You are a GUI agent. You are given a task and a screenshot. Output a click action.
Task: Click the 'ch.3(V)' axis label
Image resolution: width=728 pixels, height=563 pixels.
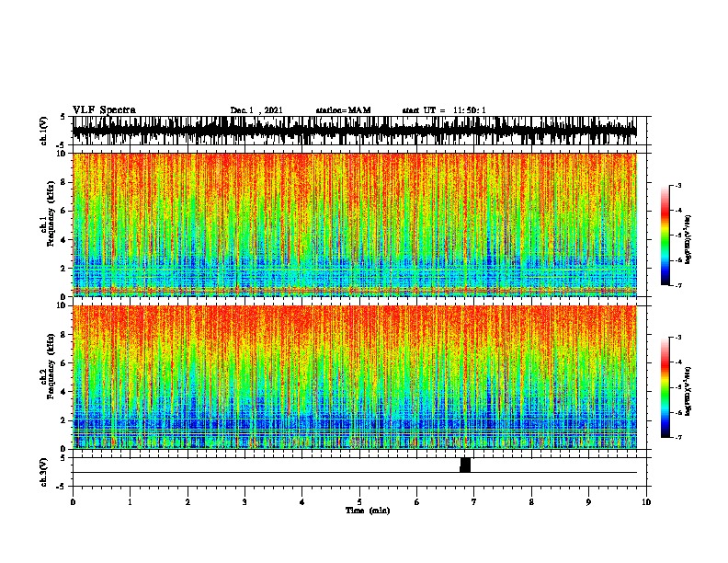[x=44, y=472]
